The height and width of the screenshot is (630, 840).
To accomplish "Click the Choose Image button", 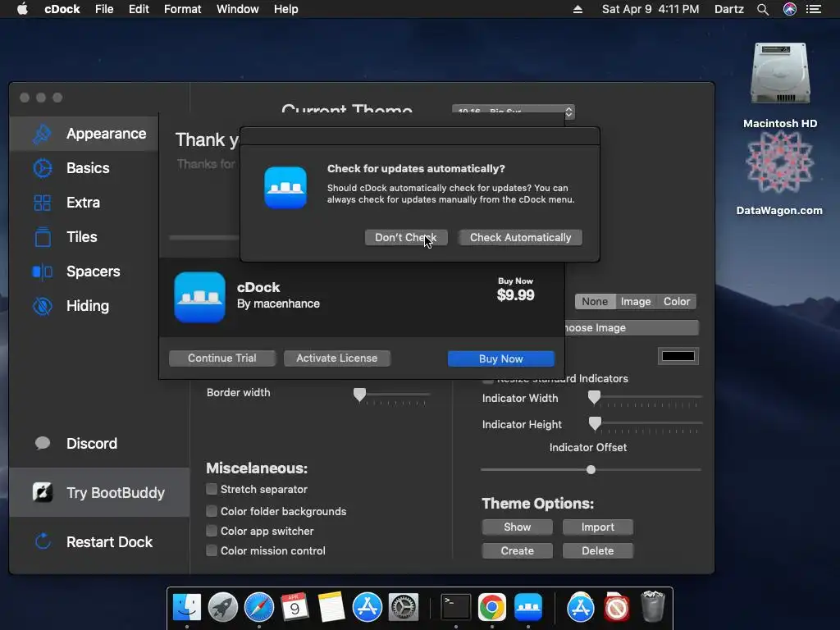I will pyautogui.click(x=631, y=328).
